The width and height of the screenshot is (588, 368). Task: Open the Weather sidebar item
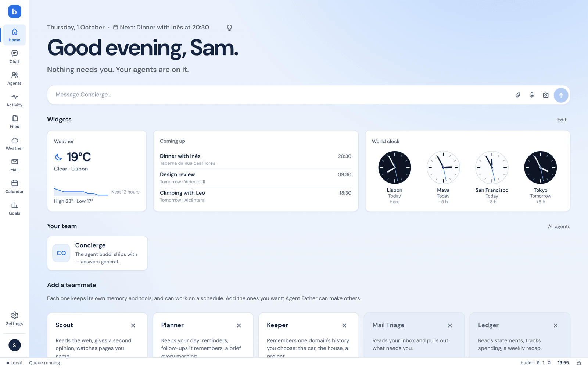point(14,144)
